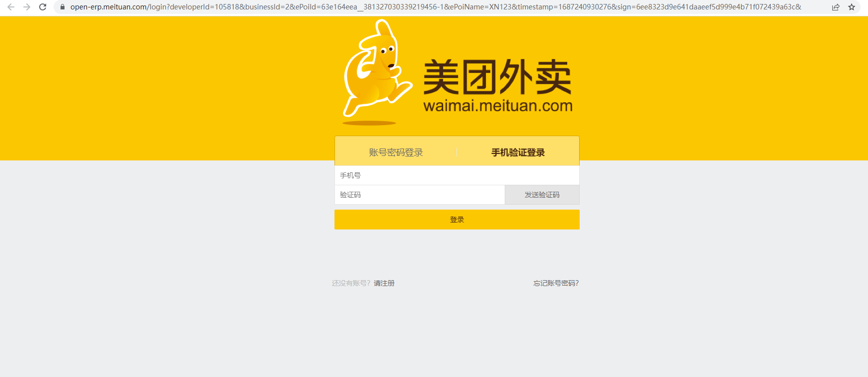This screenshot has height=377, width=868.
Task: Open the 请注册 registration link
Action: click(384, 283)
